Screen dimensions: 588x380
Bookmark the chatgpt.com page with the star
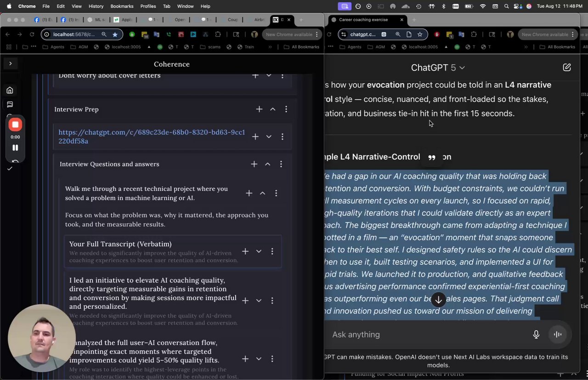point(420,34)
